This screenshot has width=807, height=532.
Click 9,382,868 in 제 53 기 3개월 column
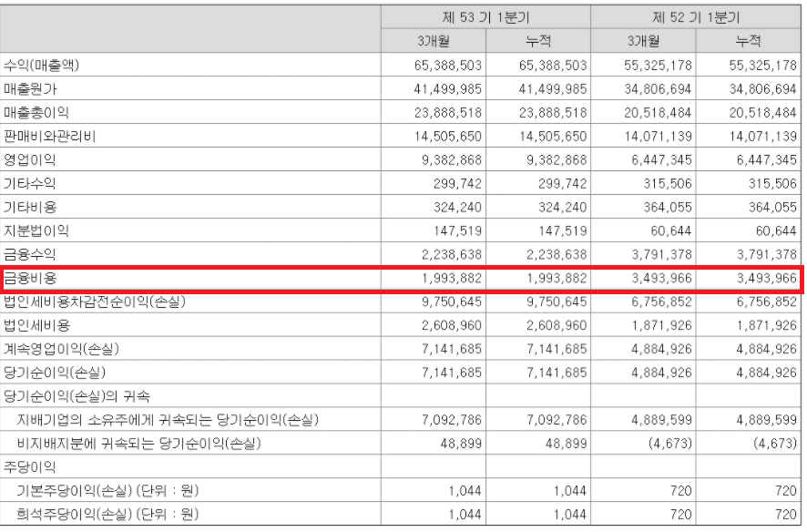pos(452,160)
